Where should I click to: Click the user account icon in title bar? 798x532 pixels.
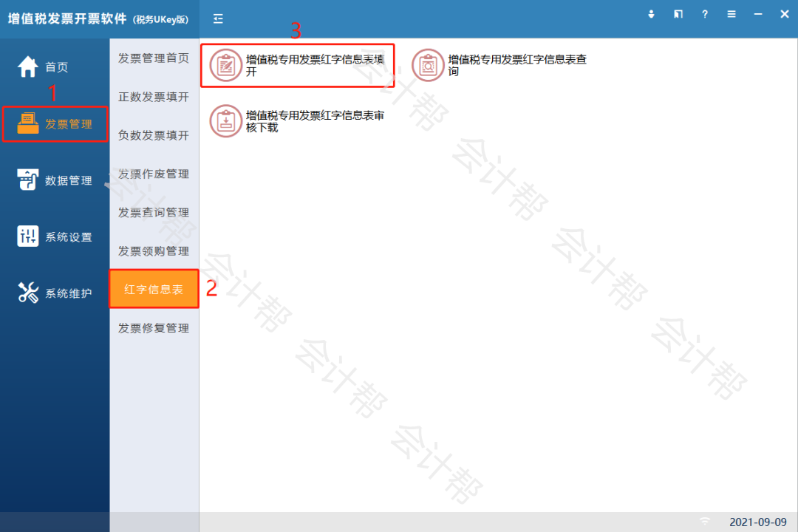tap(652, 14)
